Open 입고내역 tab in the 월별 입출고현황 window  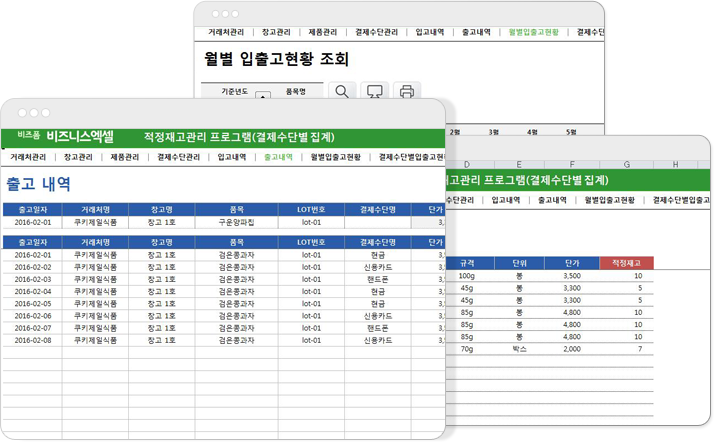430,32
